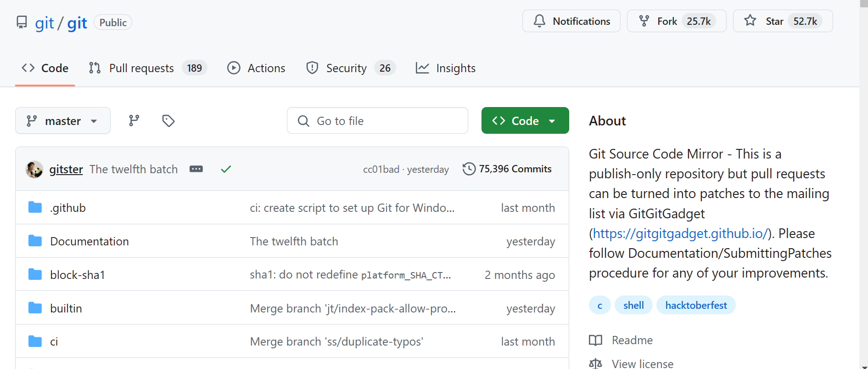Open the gitgitgadget.github.io link
Screen dimensions: 868x369
[x=680, y=233]
